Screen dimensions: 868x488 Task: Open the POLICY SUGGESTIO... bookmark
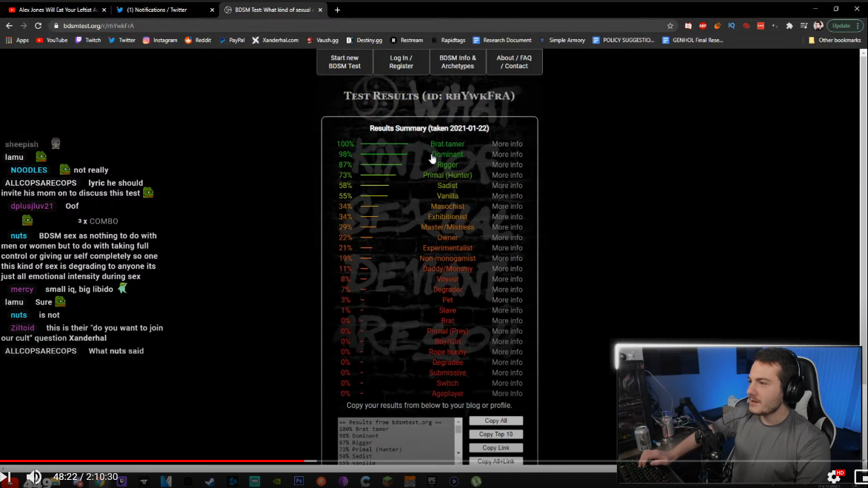click(624, 40)
